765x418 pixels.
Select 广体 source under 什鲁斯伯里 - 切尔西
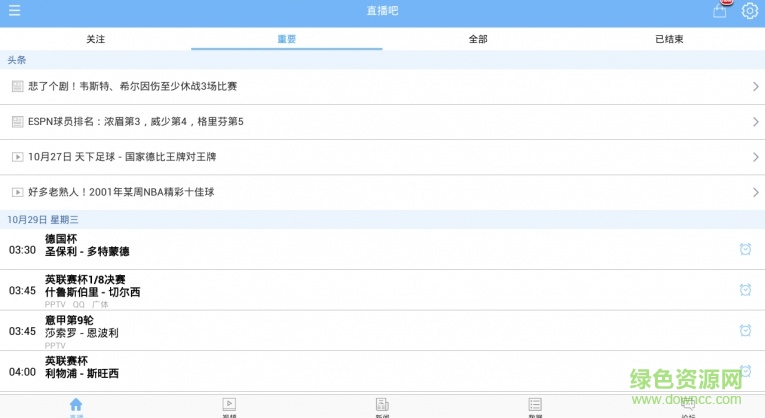pyautogui.click(x=100, y=304)
